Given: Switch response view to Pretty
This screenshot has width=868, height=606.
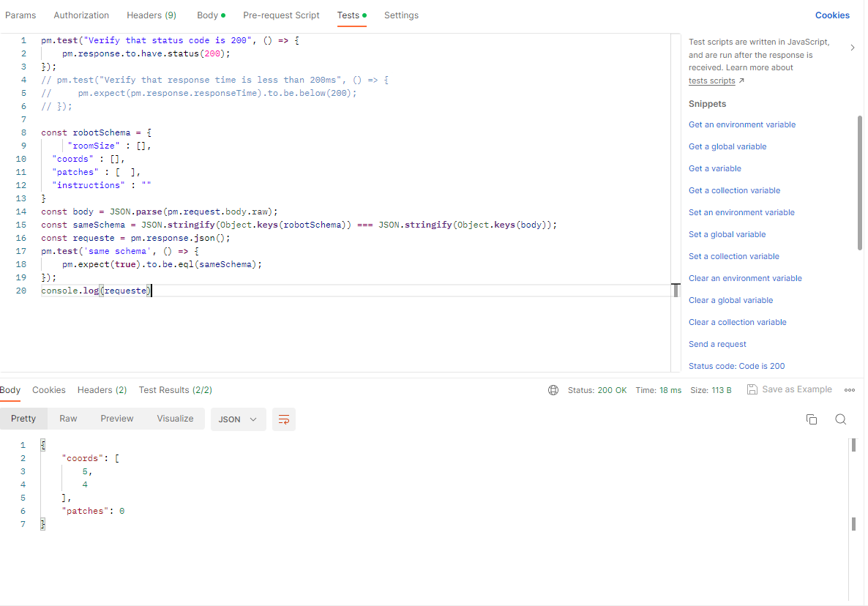Looking at the screenshot, I should pos(23,419).
